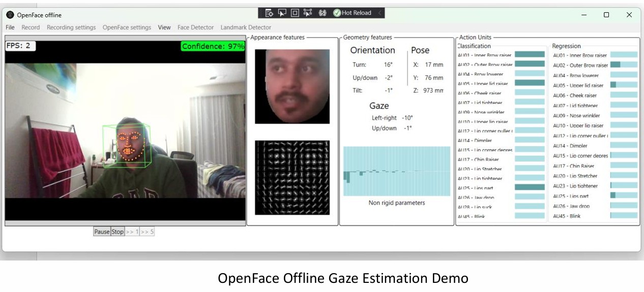The image size is (644, 292).
Task: Click the tracked webcam video frame
Action: click(125, 131)
